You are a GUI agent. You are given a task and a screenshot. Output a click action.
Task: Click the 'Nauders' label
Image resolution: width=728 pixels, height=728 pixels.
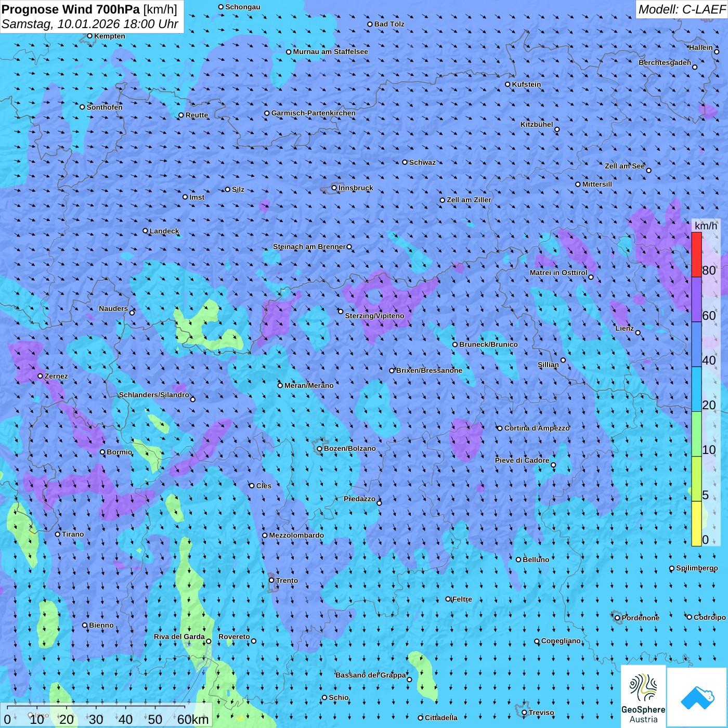[113, 308]
